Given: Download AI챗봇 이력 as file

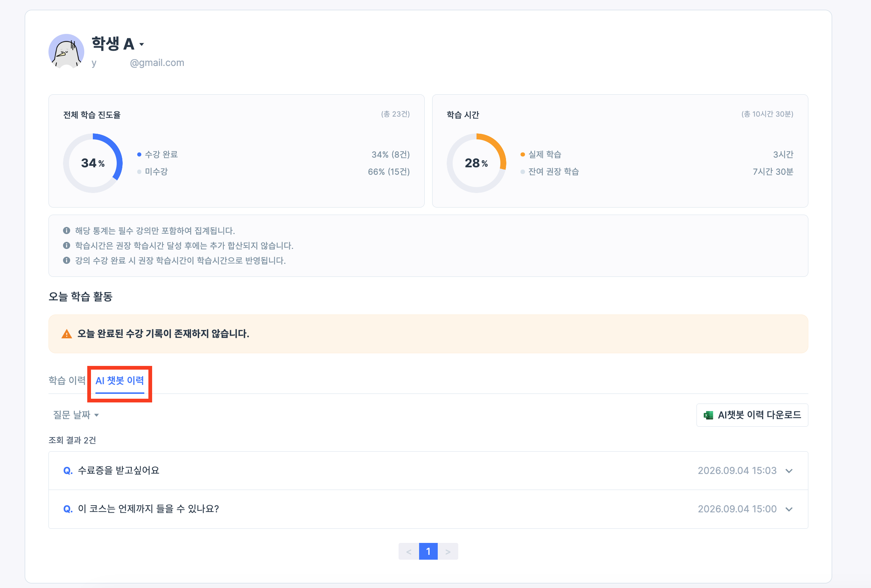Looking at the screenshot, I should tap(752, 415).
